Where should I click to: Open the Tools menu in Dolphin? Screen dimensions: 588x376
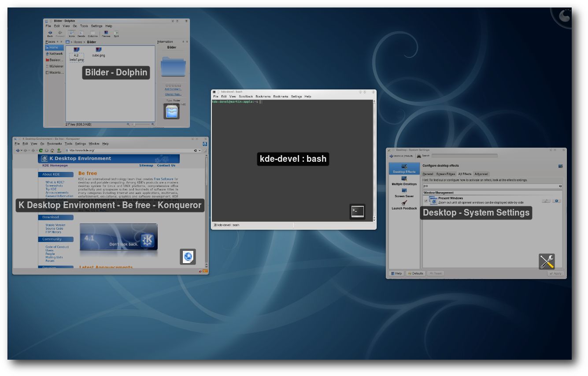click(x=84, y=26)
